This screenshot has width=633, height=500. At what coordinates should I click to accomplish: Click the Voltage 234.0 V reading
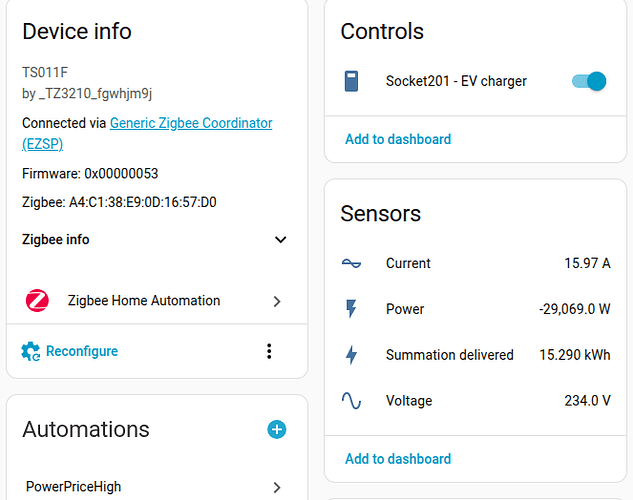(x=587, y=401)
